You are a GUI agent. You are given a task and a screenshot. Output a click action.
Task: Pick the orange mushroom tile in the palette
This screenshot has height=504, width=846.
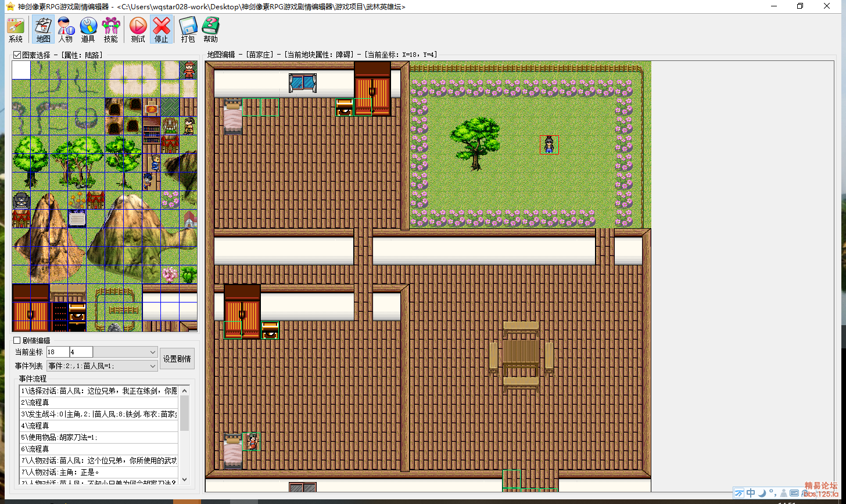[x=77, y=200]
